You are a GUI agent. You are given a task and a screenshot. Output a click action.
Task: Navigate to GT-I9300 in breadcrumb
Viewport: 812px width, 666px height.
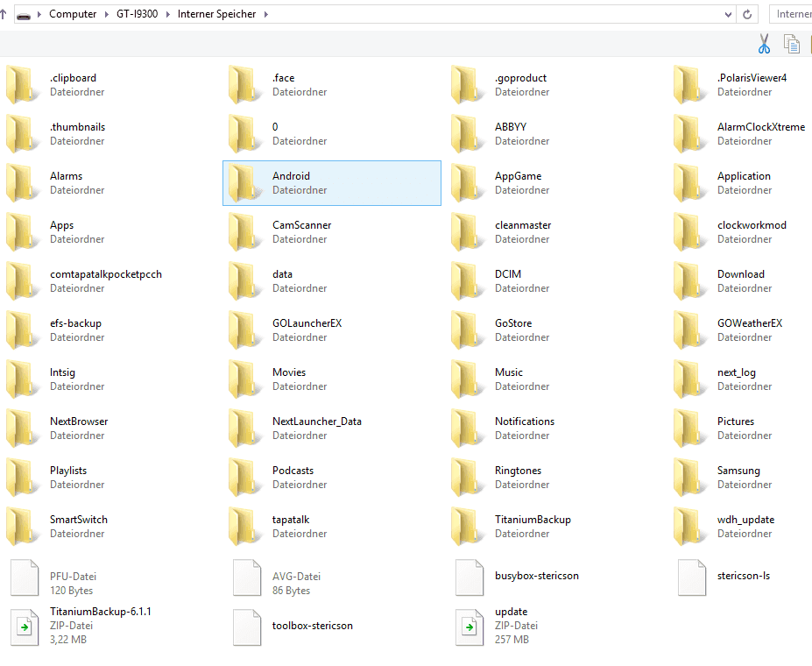137,14
